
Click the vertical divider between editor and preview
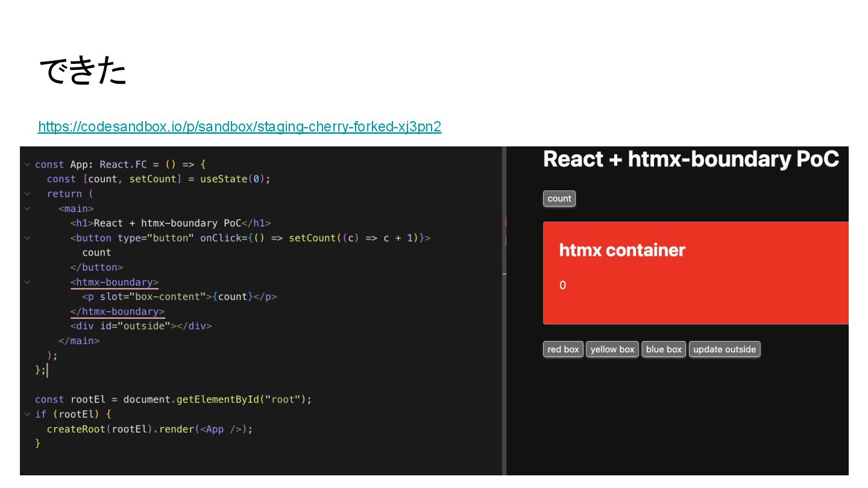(504, 311)
